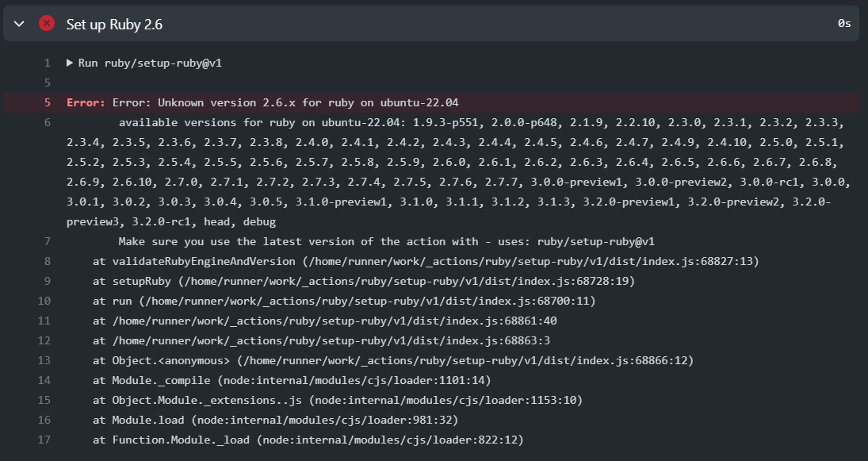Viewport: 868px width, 461px height.
Task: Click line number 10 in the log
Action: [44, 301]
